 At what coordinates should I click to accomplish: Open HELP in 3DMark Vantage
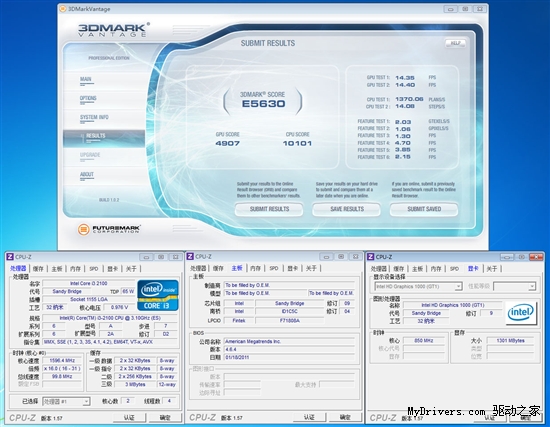click(x=455, y=43)
